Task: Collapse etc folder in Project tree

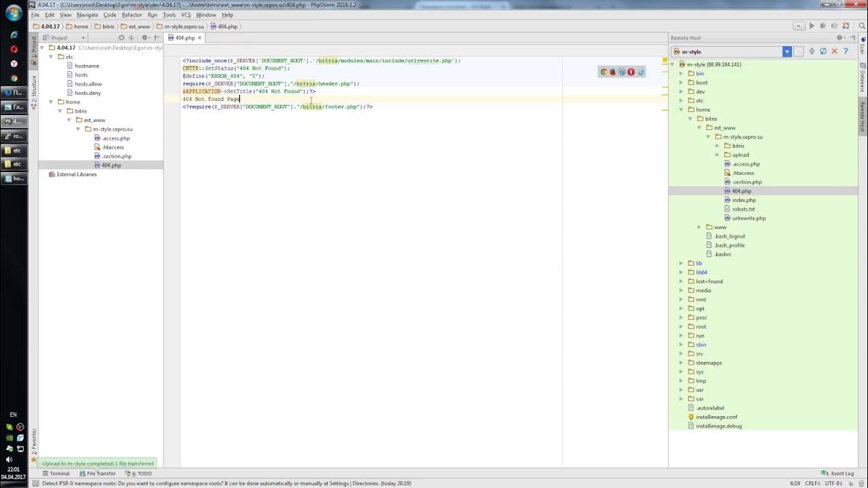Action: tap(52, 57)
